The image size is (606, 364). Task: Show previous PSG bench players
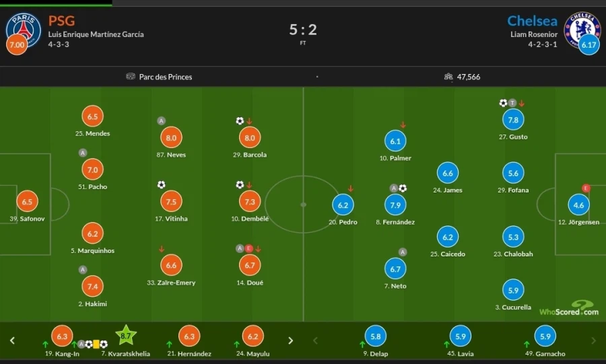coord(12,340)
